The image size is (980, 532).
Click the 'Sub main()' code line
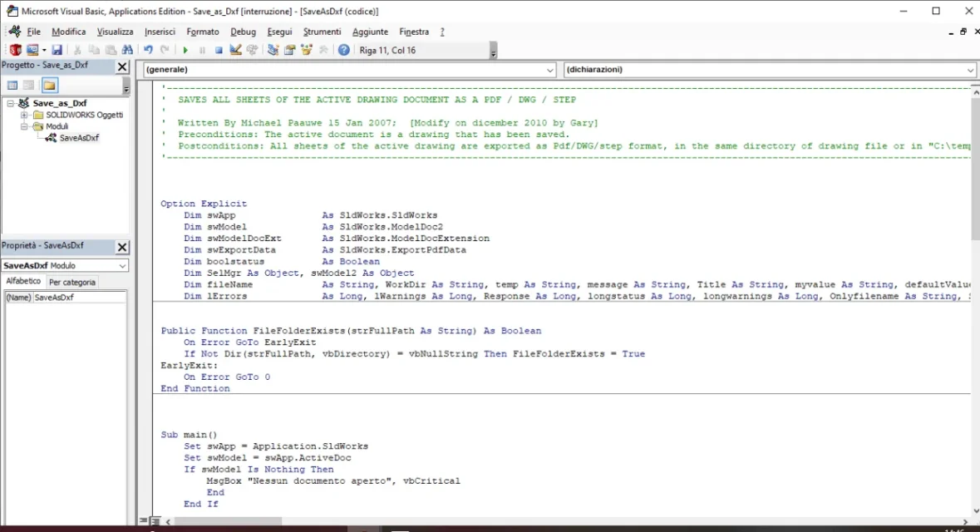click(x=189, y=435)
